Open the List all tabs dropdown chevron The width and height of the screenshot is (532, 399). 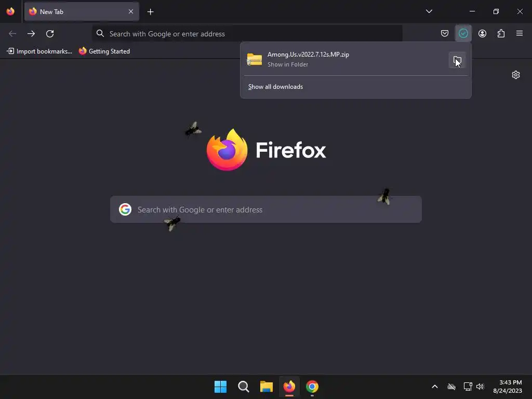tap(429, 11)
